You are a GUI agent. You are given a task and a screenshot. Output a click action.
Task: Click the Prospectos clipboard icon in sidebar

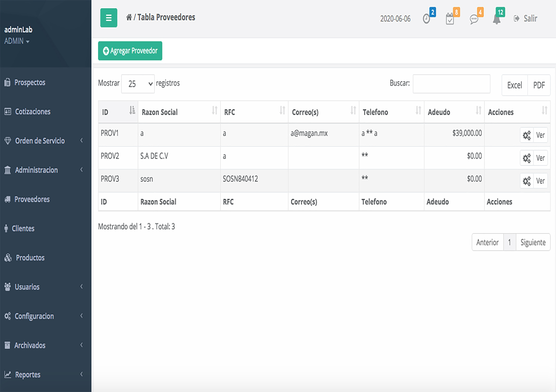click(x=7, y=82)
